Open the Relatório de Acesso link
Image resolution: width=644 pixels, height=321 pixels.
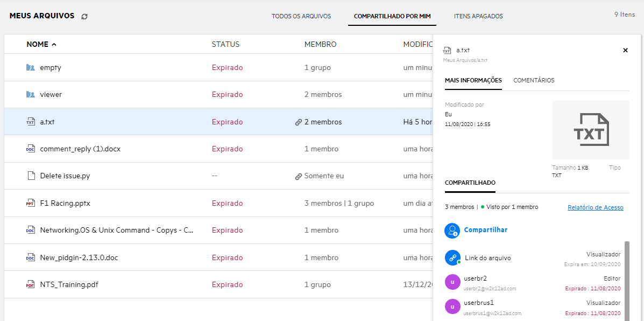pos(595,207)
